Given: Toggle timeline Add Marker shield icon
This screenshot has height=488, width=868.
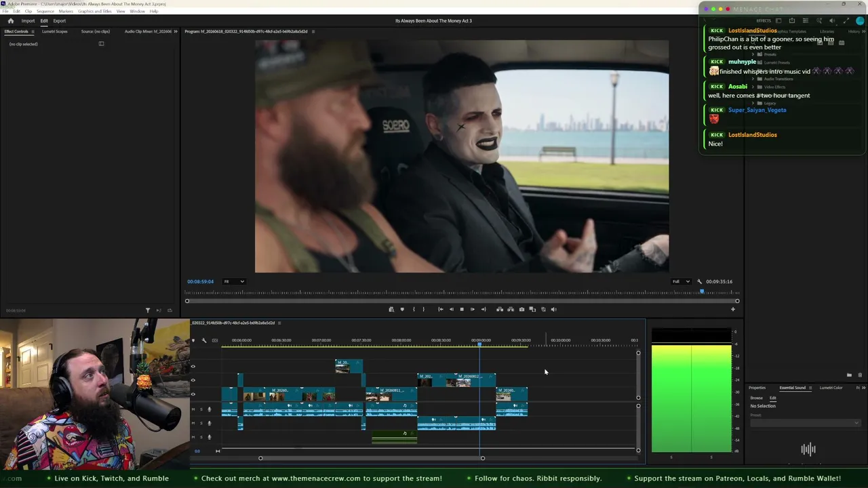Looking at the screenshot, I should coord(193,340).
